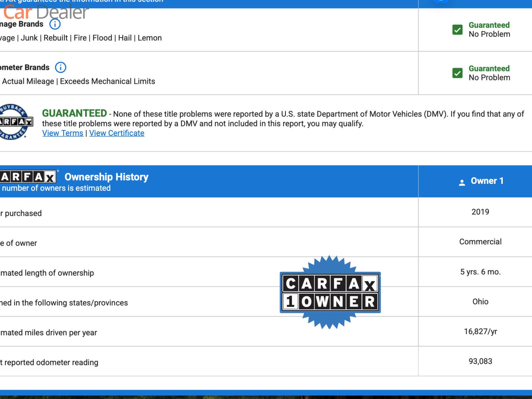This screenshot has width=532, height=399.
Task: Click the green checkmark for Damage Brands
Action: coord(457,30)
